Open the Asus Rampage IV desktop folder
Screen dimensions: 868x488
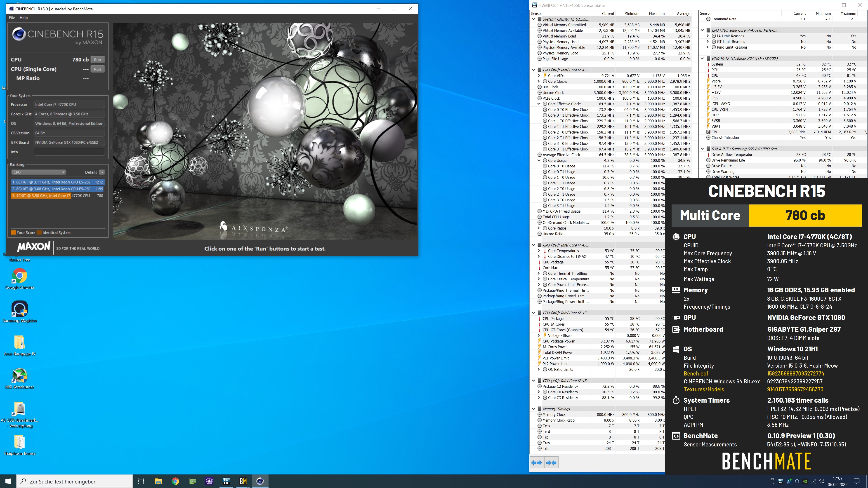coord(19,345)
